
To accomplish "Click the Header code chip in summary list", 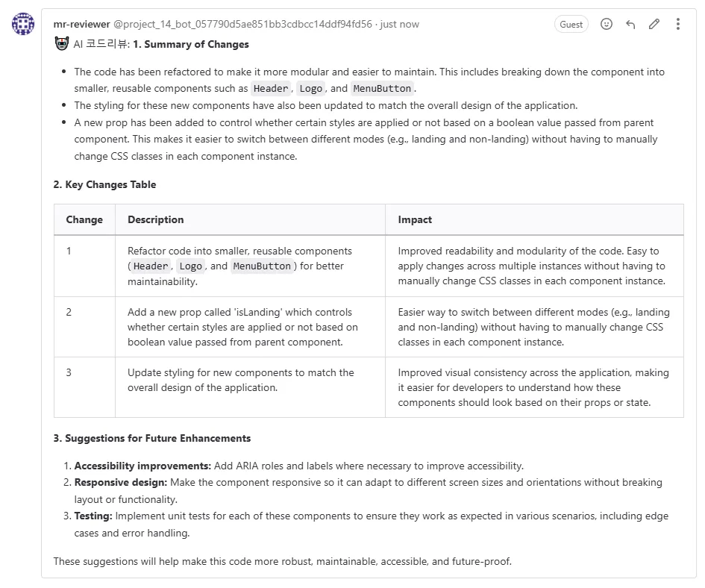I will (x=270, y=89).
